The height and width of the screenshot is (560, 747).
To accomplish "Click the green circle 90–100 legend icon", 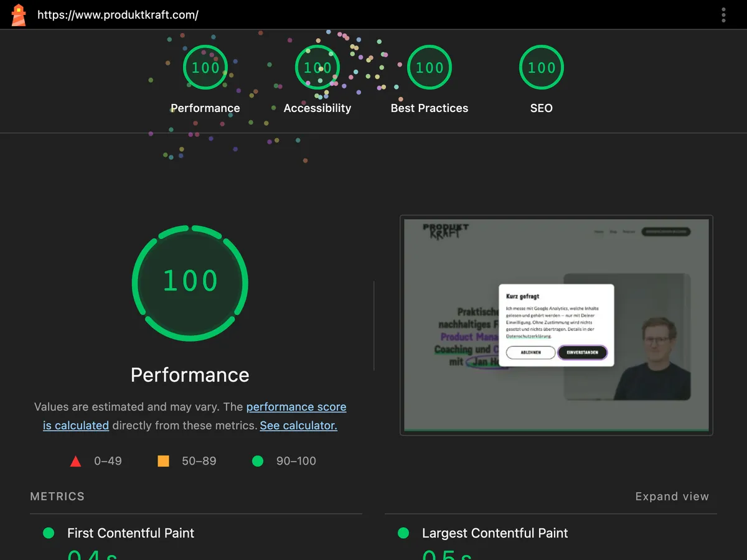I will (258, 461).
